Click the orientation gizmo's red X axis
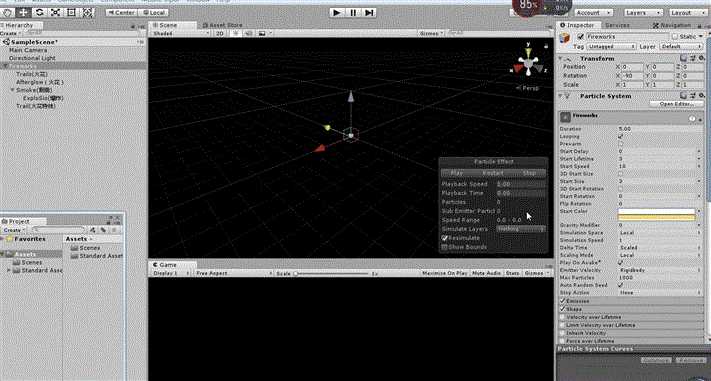The height and width of the screenshot is (381, 711). [517, 68]
